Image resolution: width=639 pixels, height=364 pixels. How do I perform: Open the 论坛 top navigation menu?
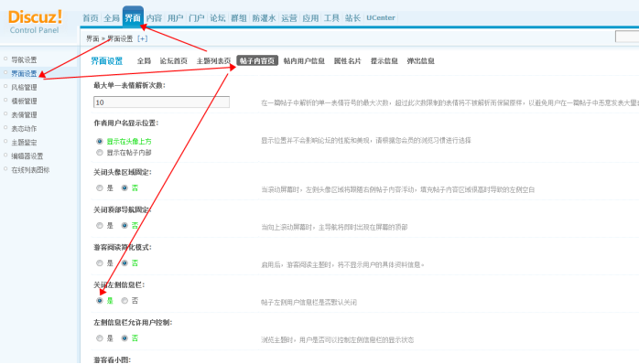click(218, 18)
